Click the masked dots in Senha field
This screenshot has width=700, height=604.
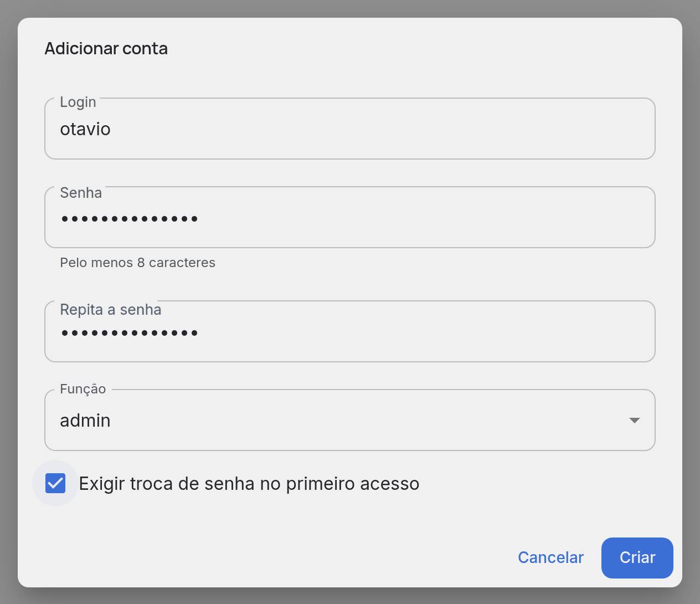point(130,219)
